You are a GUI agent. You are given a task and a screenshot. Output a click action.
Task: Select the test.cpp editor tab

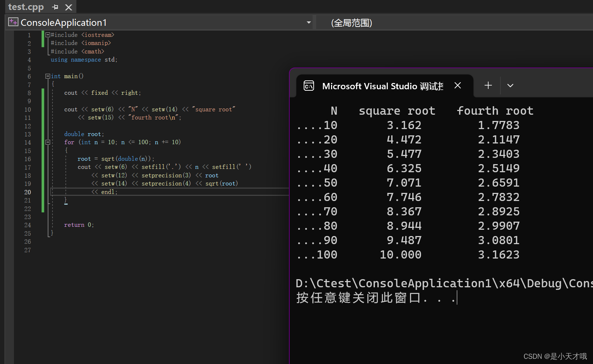tap(26, 7)
